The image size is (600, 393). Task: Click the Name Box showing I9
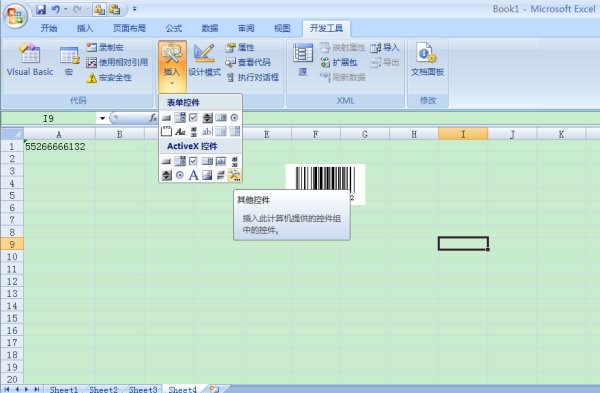[x=49, y=118]
